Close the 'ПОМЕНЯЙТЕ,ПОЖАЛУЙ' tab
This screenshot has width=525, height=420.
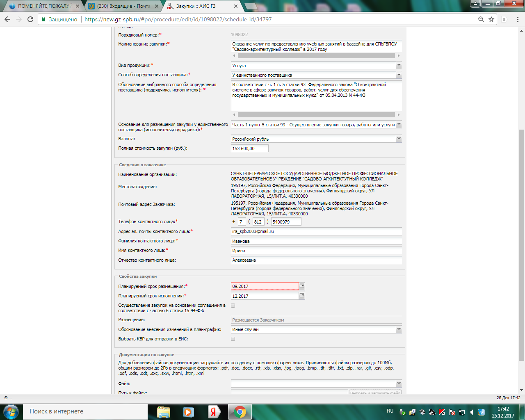[77, 6]
